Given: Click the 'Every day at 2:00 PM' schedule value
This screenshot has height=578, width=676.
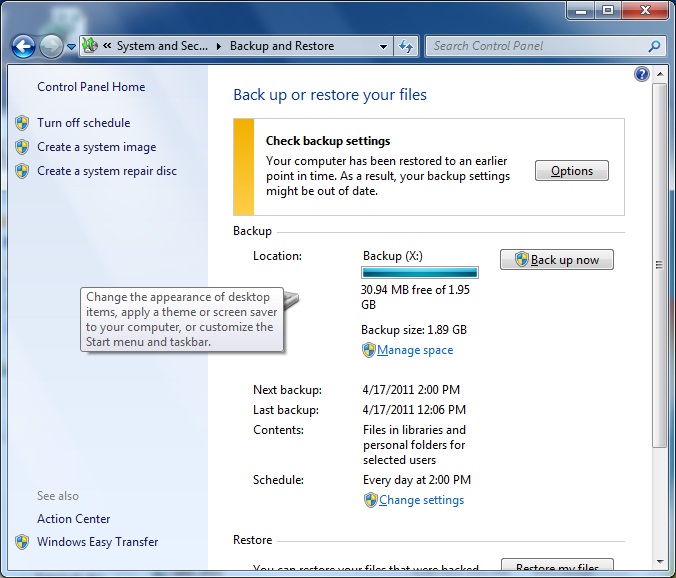Looking at the screenshot, I should click(x=417, y=480).
